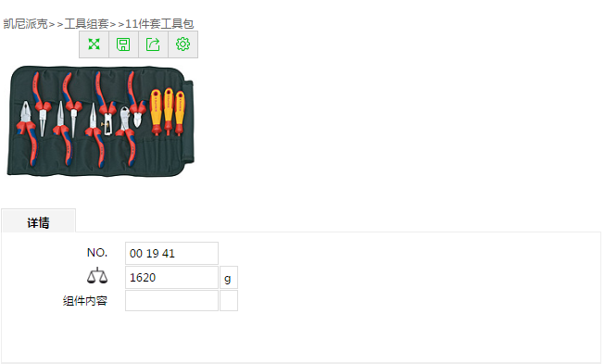Click the weight field showing 1620
605x364 pixels.
point(171,277)
